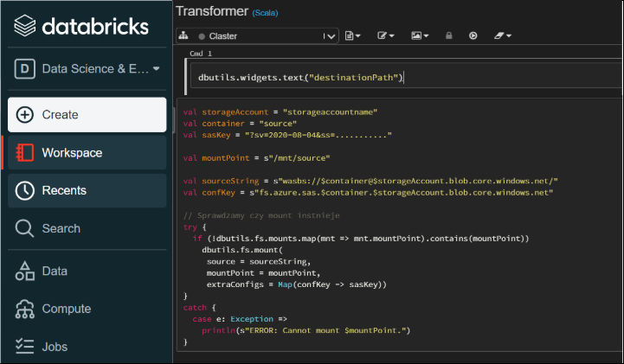624x364 pixels.
Task: Click the Data shapes icon
Action: [x=25, y=271]
